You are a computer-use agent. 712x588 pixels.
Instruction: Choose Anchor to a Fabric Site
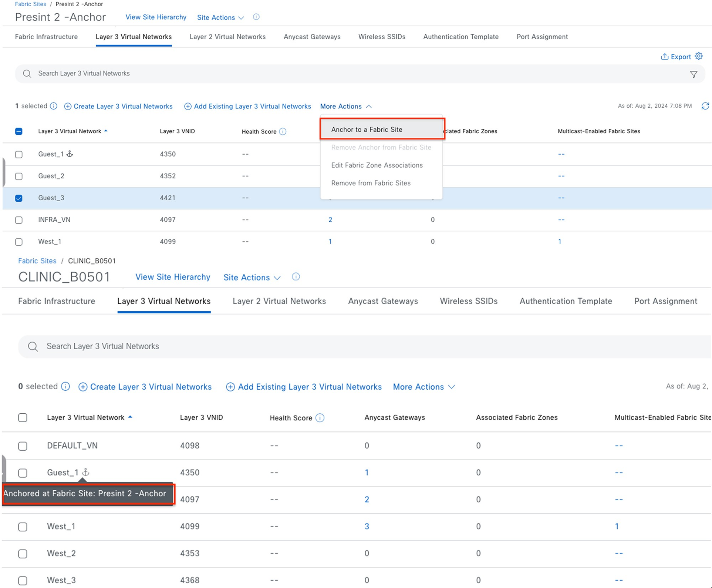pyautogui.click(x=367, y=130)
